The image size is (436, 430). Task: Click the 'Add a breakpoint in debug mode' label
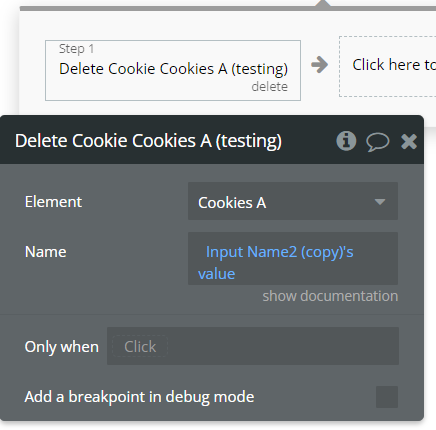(139, 397)
